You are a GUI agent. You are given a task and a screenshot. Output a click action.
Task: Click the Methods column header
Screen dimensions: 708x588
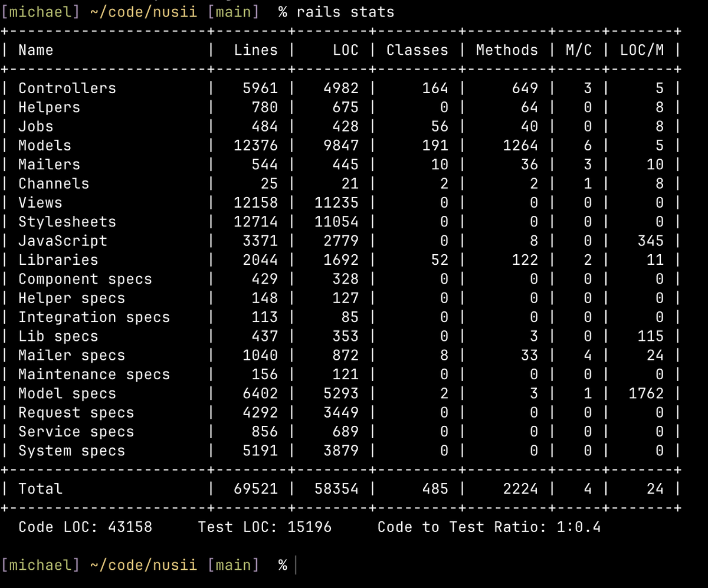[507, 50]
